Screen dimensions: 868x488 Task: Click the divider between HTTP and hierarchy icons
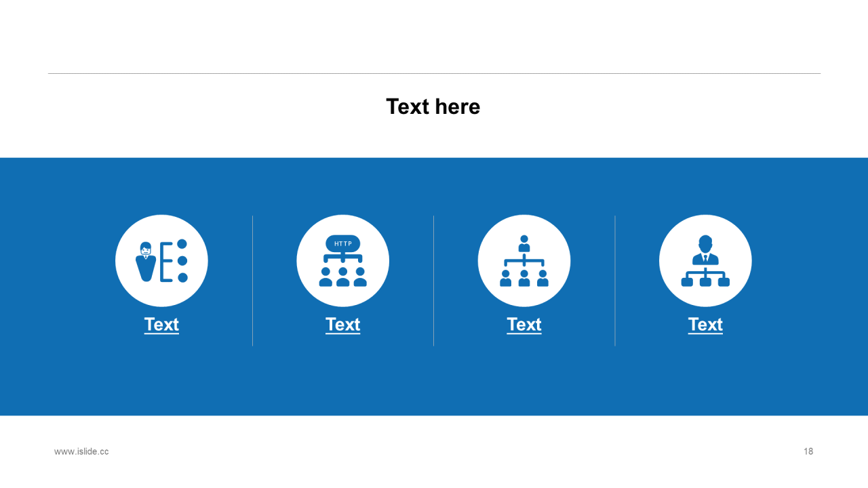pos(433,281)
